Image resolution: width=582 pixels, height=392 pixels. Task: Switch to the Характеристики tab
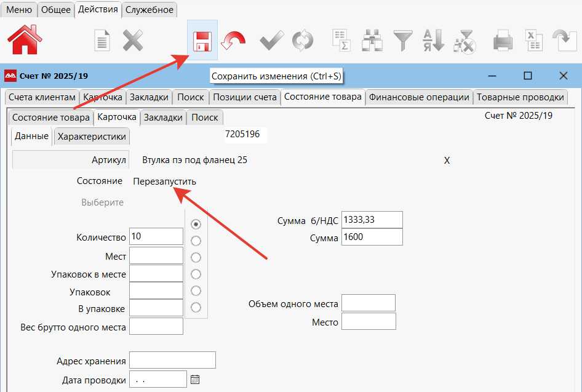(x=92, y=137)
